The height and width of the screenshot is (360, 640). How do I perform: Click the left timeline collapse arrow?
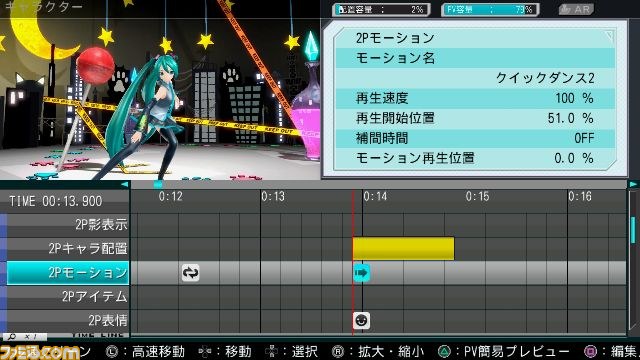[124, 184]
